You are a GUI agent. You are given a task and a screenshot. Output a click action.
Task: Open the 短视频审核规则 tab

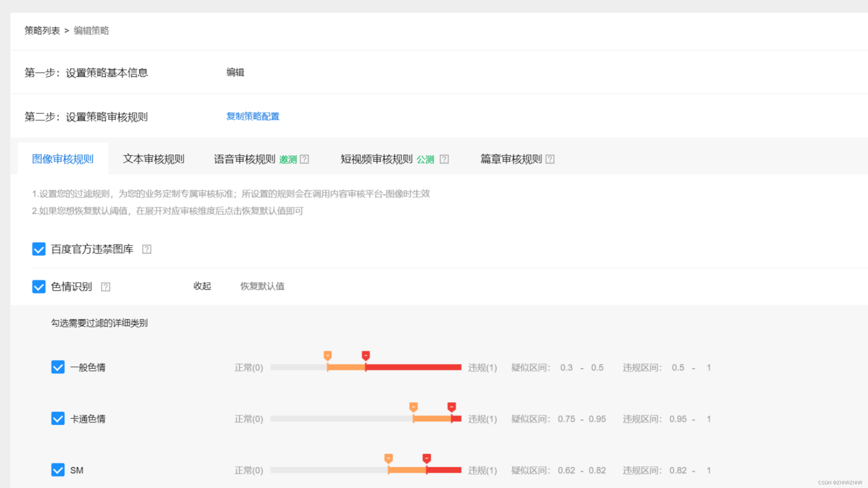click(x=377, y=159)
